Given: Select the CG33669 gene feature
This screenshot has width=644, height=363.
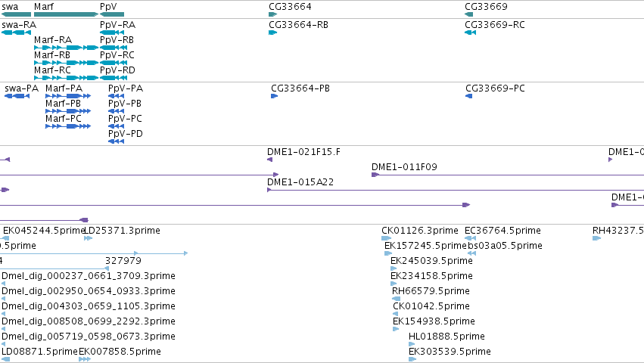Looking at the screenshot, I should [468, 14].
